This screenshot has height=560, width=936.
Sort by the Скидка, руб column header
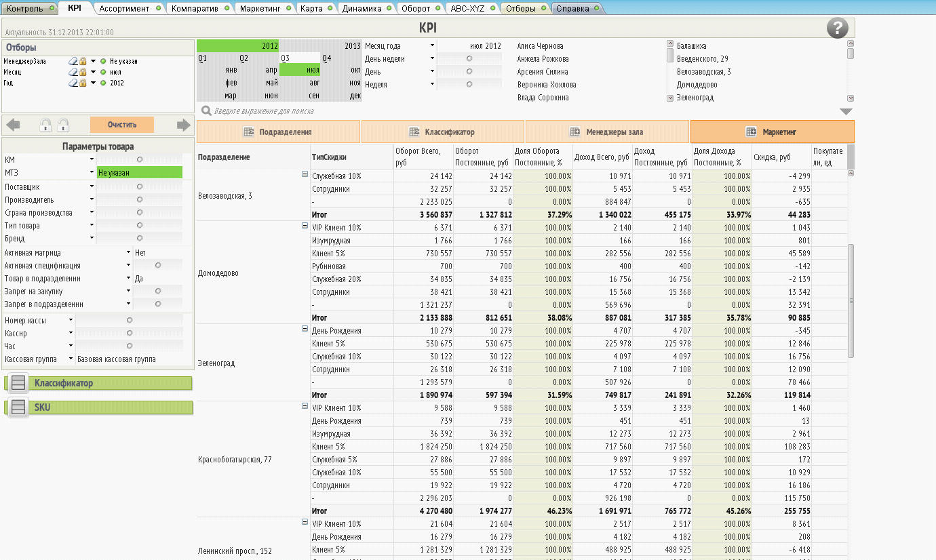[x=781, y=157]
